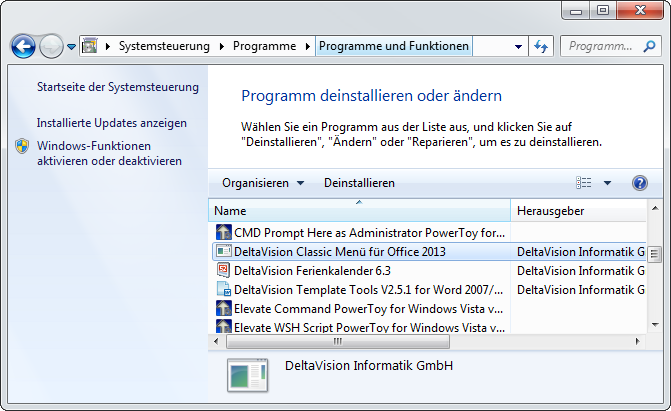Image resolution: width=671 pixels, height=411 pixels.
Task: Select Elevate Command PowerToy for Windows Vista
Action: [368, 309]
